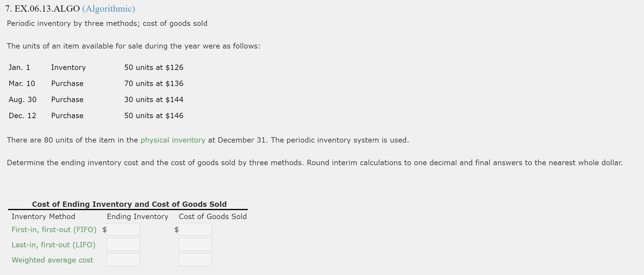The width and height of the screenshot is (644, 275).
Task: Click the LIFO Ending Inventory input field
Action: pos(123,244)
